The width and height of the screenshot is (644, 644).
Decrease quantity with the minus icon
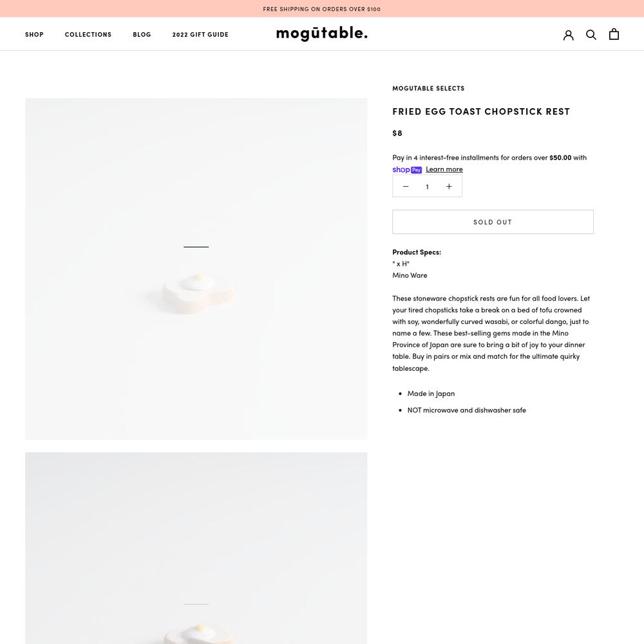[x=405, y=187]
